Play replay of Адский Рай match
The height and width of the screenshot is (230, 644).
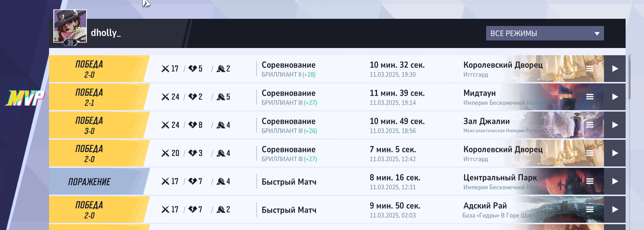tap(615, 209)
